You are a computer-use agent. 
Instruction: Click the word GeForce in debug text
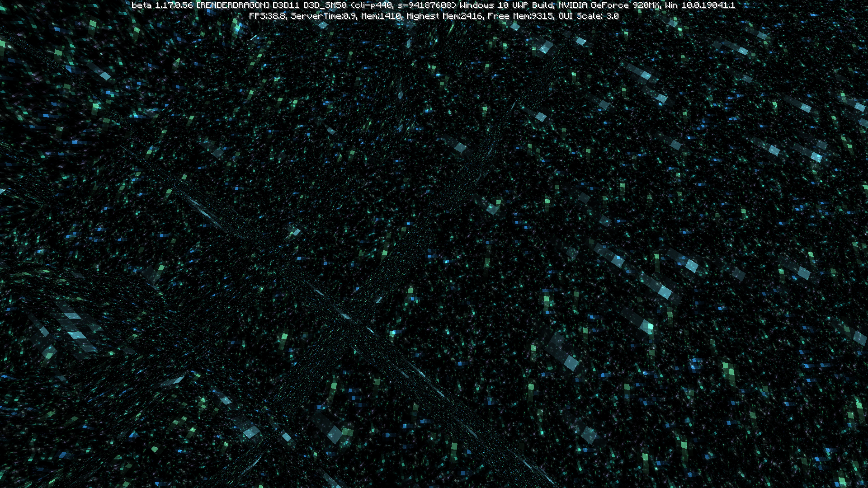(x=610, y=5)
